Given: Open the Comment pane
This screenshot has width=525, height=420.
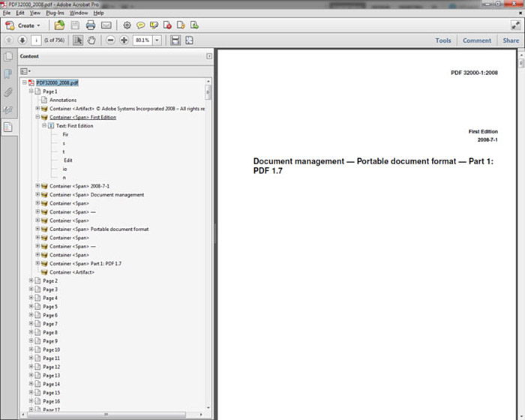Looking at the screenshot, I should tap(477, 40).
